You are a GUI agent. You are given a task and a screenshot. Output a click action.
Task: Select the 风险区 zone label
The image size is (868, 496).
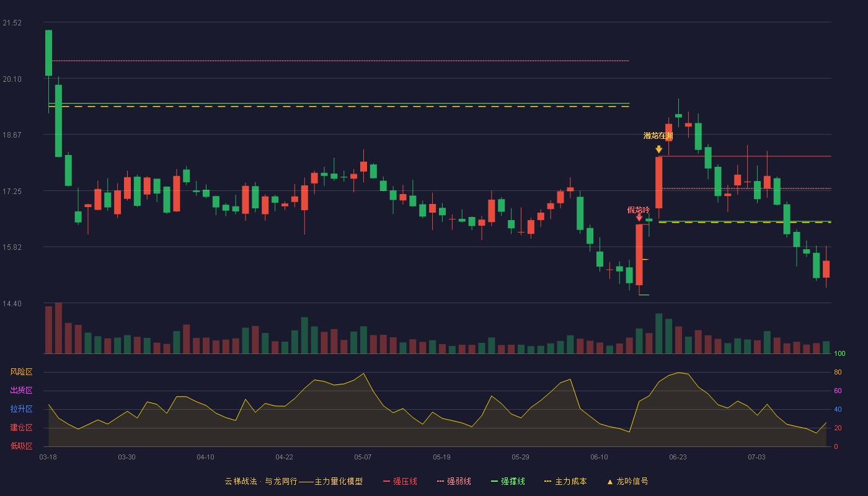click(x=21, y=372)
